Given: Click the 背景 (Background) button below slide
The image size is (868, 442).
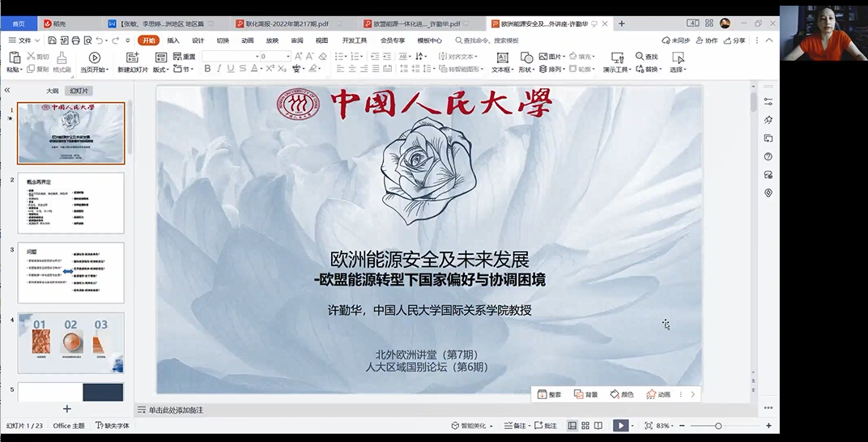Looking at the screenshot, I should coord(585,394).
